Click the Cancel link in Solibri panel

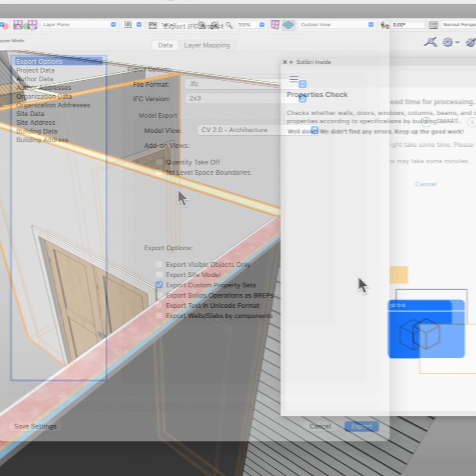[426, 184]
